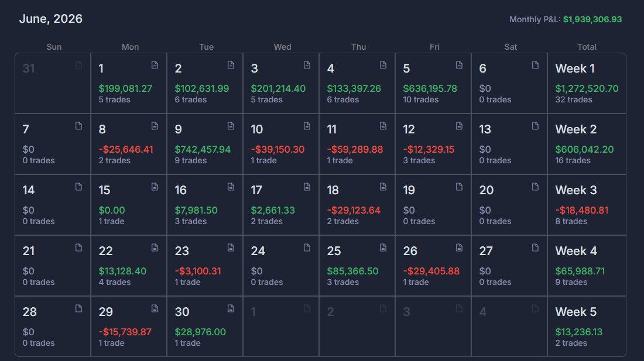The image size is (644, 361).
Task: Select the -$29,405.88 loss on June 26
Action: 431,271
